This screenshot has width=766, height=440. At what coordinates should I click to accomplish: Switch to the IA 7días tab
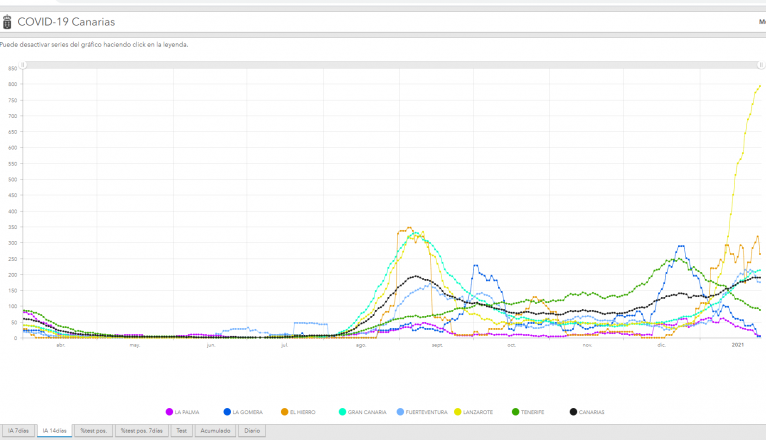point(17,431)
